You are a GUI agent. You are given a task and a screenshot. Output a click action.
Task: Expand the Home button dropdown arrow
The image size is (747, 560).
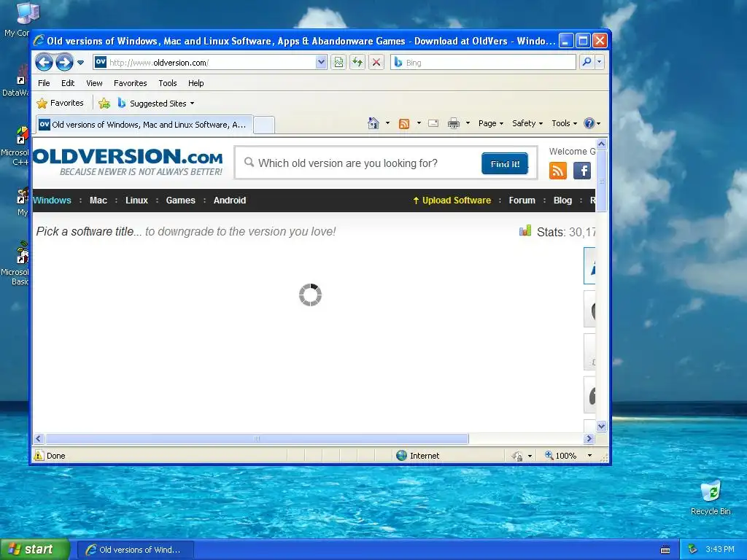pos(388,123)
